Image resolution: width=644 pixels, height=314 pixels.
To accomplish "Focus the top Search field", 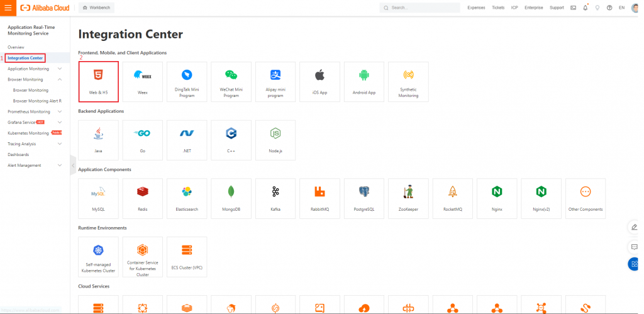I will 419,8.
